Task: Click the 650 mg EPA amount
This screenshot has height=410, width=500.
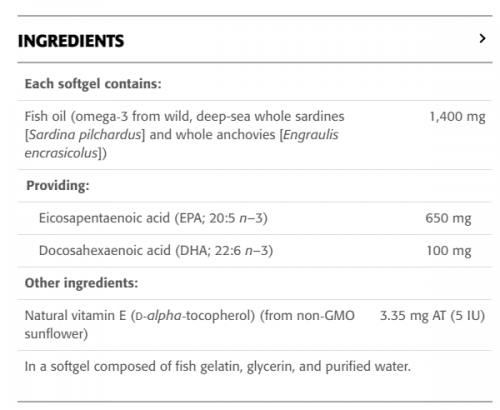Action: pyautogui.click(x=448, y=218)
